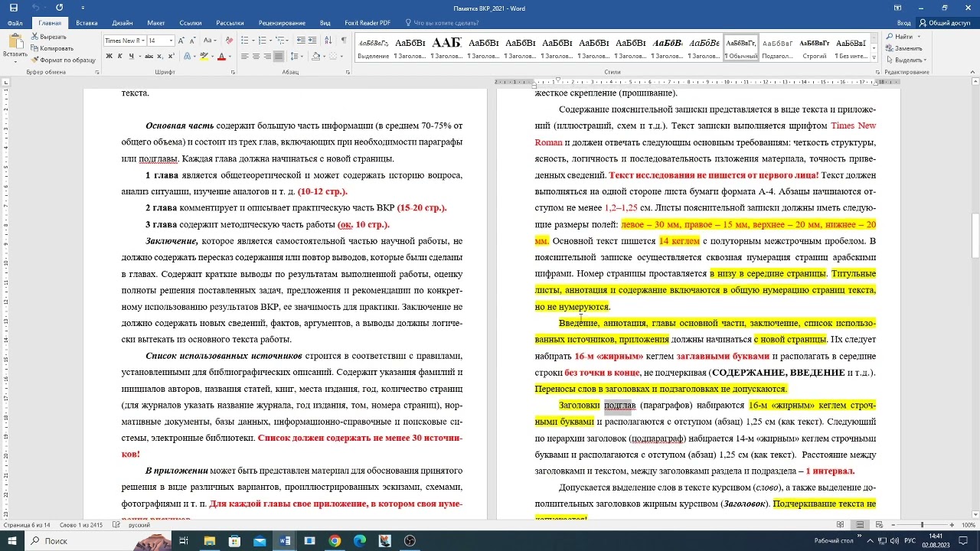Image resolution: width=980 pixels, height=551 pixels.
Task: Click the 'Что вы хотите сделать?' search field
Action: coord(446,23)
